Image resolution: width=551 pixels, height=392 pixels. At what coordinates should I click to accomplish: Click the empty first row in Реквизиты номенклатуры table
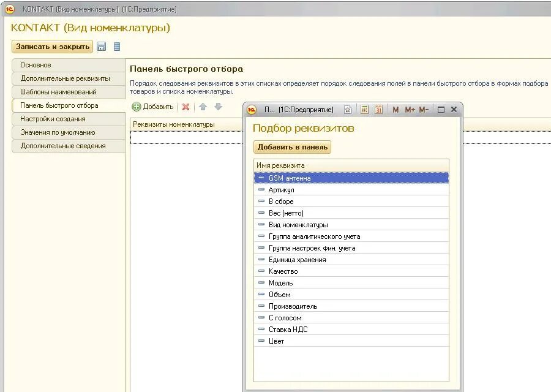(186, 137)
